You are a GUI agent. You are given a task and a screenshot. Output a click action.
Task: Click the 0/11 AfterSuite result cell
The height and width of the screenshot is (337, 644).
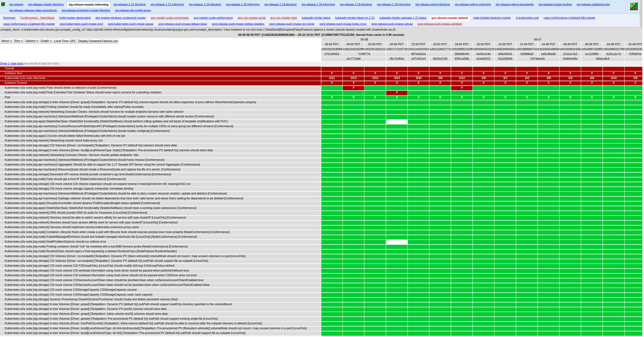click(332, 78)
